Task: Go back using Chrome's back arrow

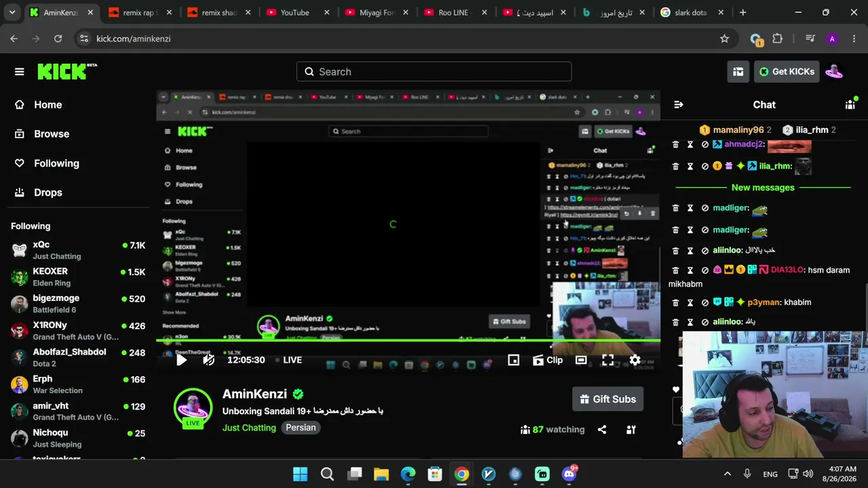Action: 14,39
